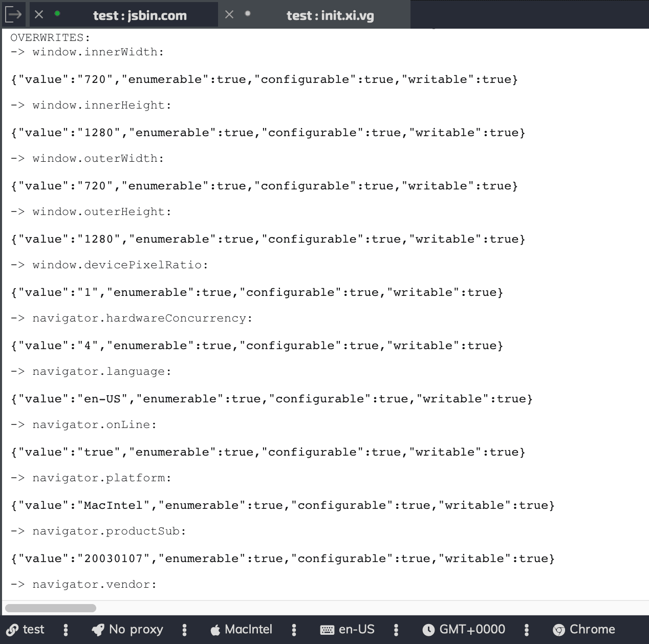Click the link icon beside test profile
The image size is (649, 644).
click(x=12, y=630)
